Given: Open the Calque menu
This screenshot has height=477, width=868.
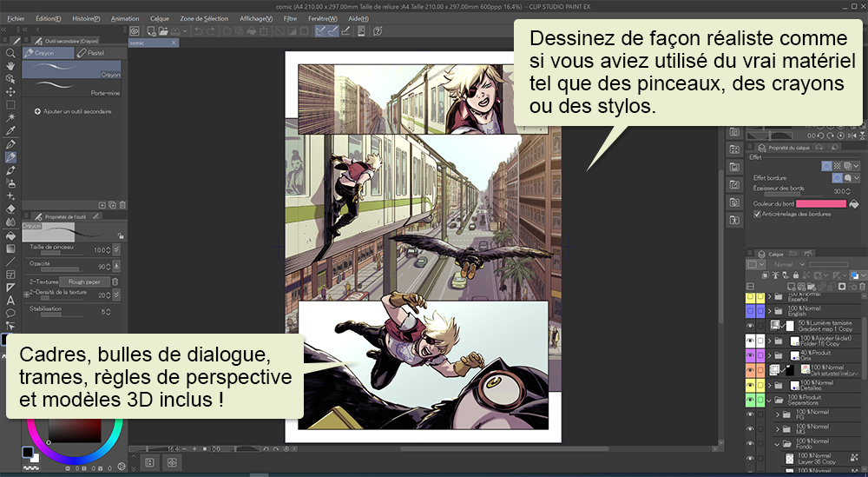Looking at the screenshot, I should (x=160, y=17).
